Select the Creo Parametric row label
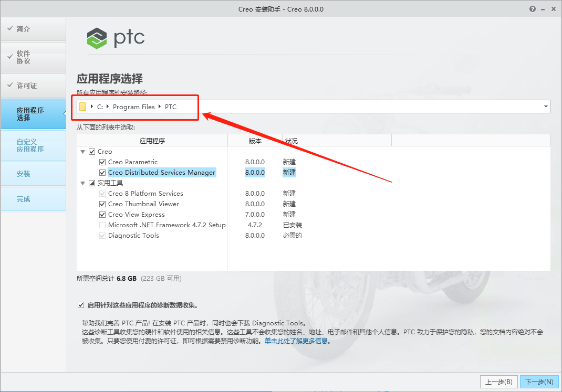This screenshot has width=562, height=392. [x=132, y=162]
